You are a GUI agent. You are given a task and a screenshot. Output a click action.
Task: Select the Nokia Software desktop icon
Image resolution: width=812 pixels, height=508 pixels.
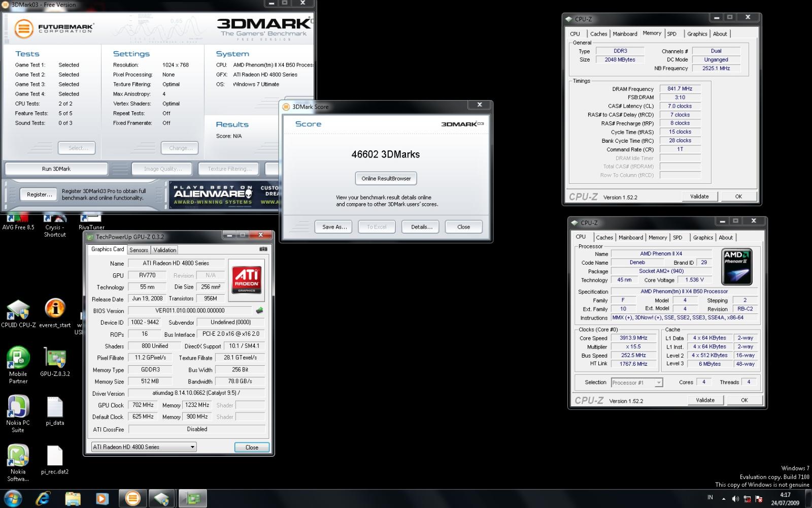coord(18,463)
